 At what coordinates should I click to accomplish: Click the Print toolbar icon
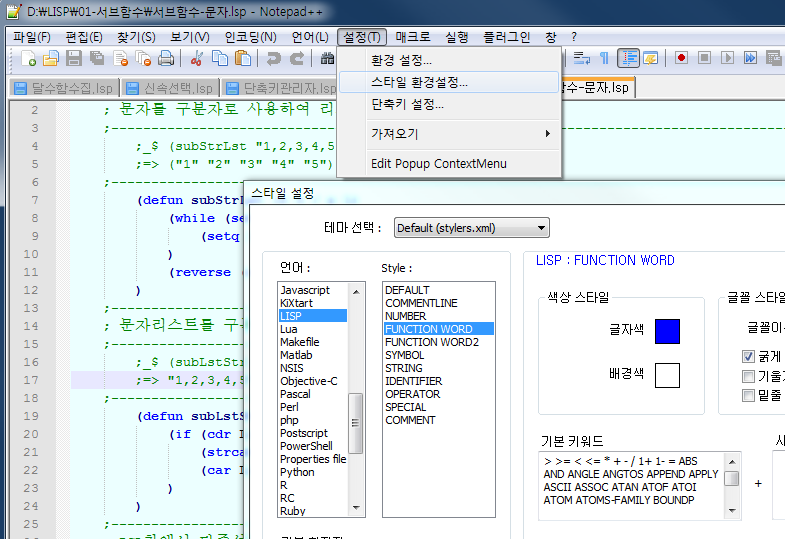[166, 59]
